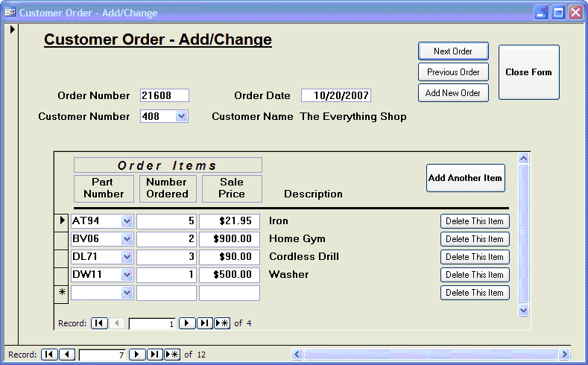Screen dimensions: 588x365
Task: Go to next order in main record navigator
Action: pos(137,355)
